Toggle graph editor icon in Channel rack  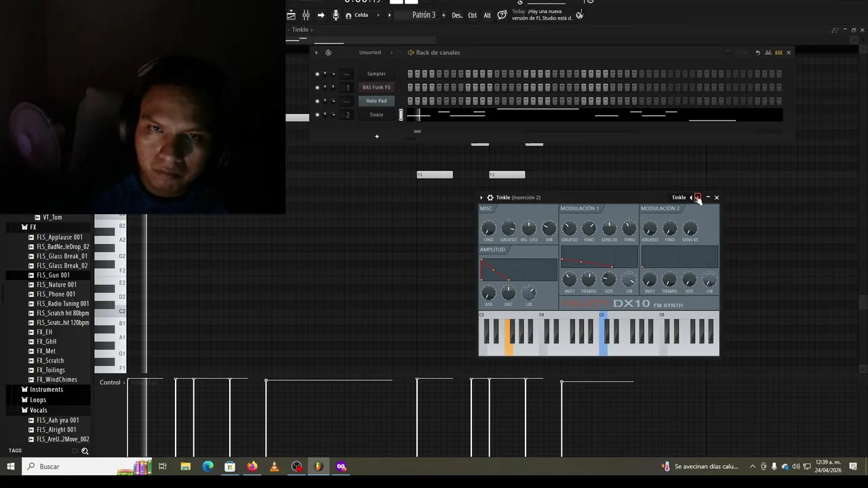(768, 52)
